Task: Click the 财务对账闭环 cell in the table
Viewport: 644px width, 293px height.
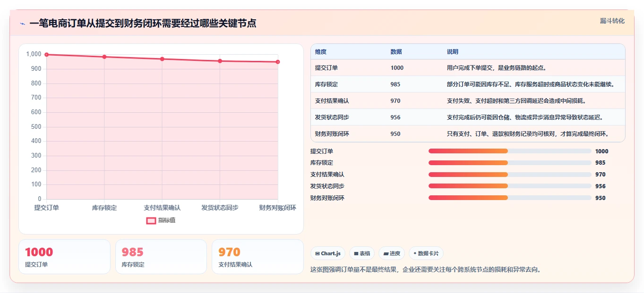Action: pos(332,134)
